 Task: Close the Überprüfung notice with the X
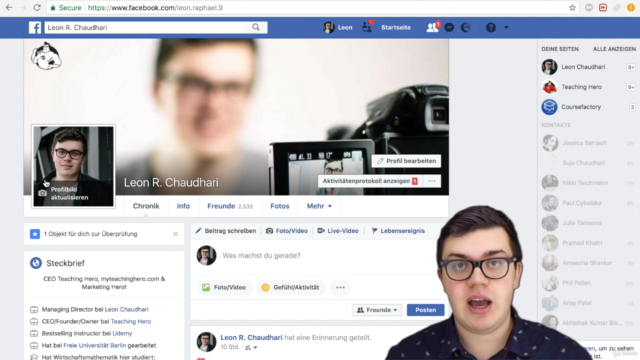point(176,234)
